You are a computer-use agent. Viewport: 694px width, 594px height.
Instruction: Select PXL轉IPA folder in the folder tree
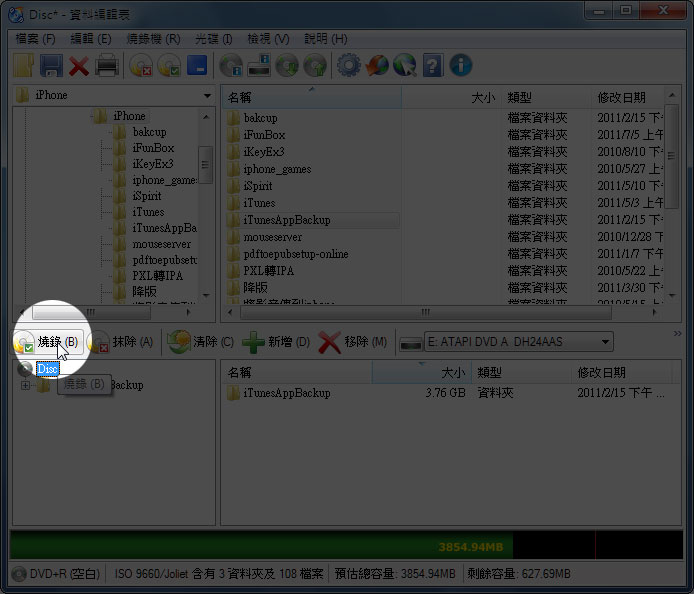(158, 276)
